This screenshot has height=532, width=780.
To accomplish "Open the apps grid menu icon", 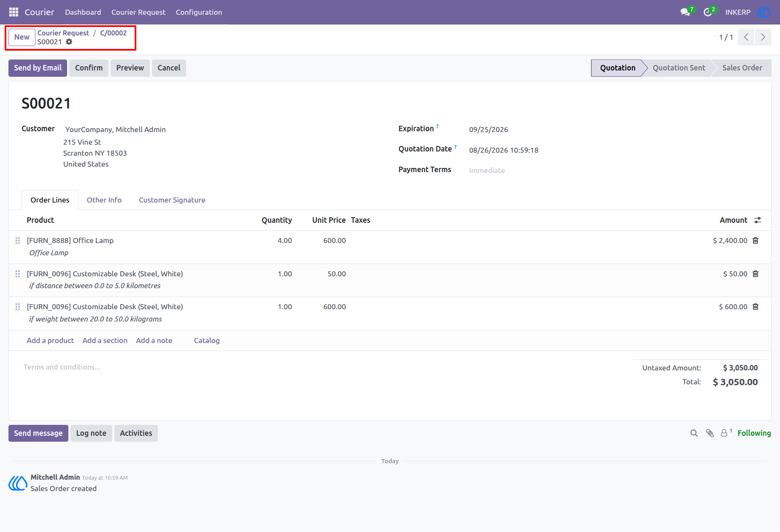I will click(14, 12).
